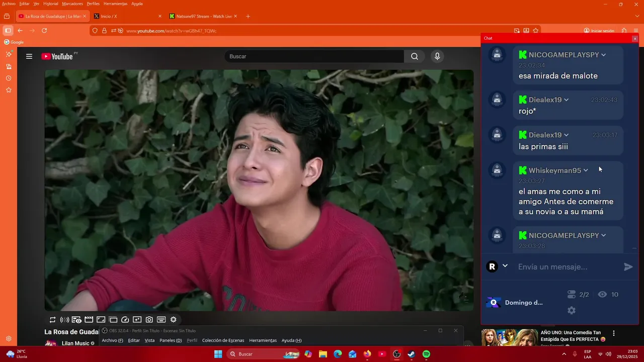Viewport: 644px width, 362px height.
Task: Click the dashed window icon in video toolbar
Action: [x=113, y=320]
